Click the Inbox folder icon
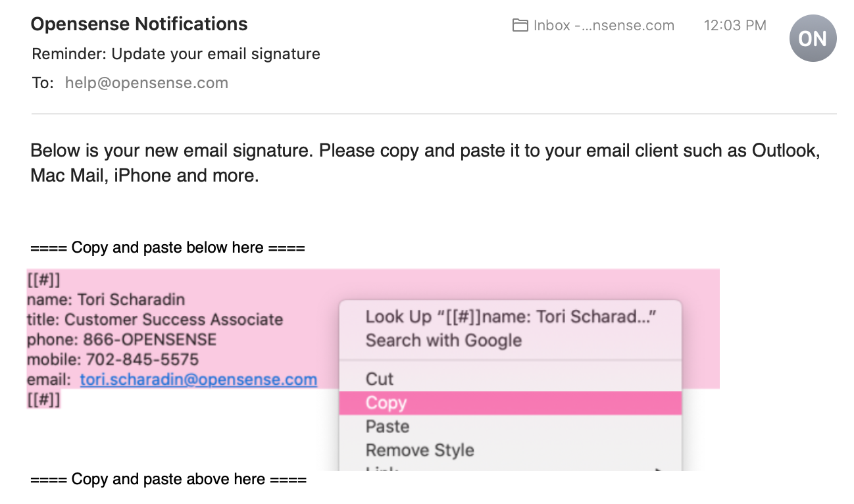Image resolution: width=854 pixels, height=504 pixels. (x=520, y=26)
